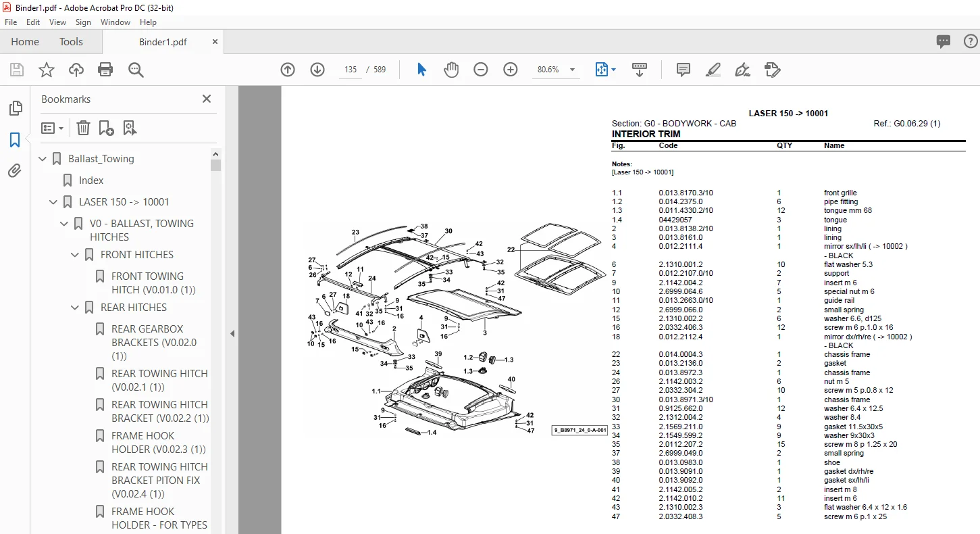Screen dimensions: 980x534
Task: Collapse the LASER 150 -> 10001 bookmark
Action: point(54,202)
